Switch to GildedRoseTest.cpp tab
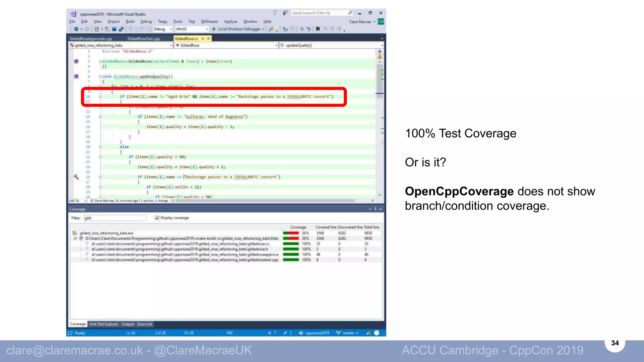Viewport: 644px width, 362px height. click(x=144, y=38)
